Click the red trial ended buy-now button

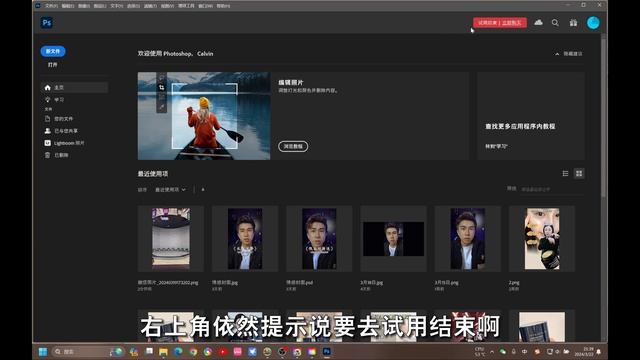500,22
